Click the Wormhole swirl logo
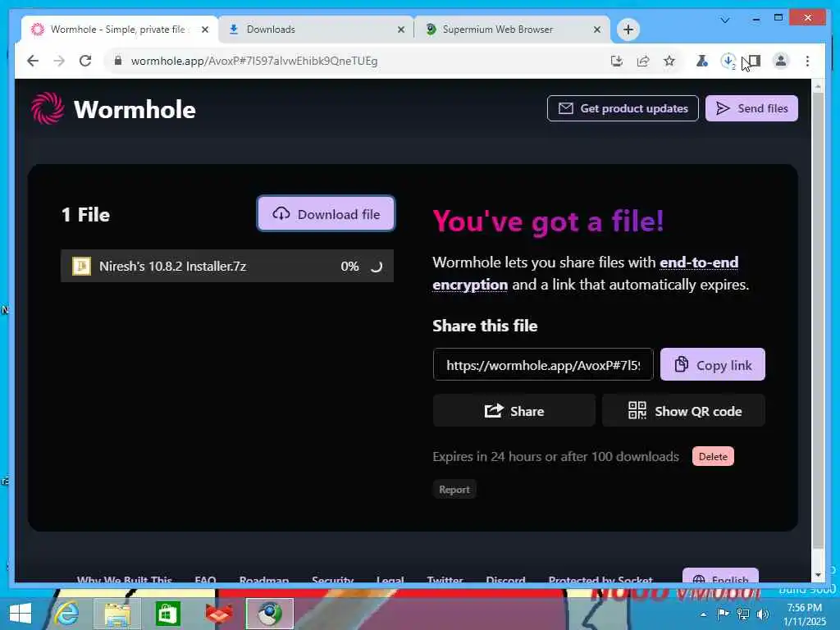The width and height of the screenshot is (840, 630). [47, 108]
